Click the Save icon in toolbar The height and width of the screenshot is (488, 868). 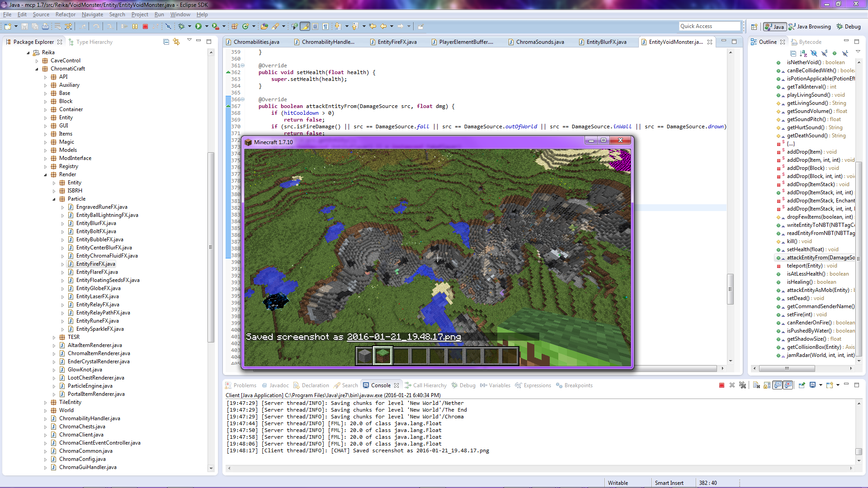click(24, 26)
